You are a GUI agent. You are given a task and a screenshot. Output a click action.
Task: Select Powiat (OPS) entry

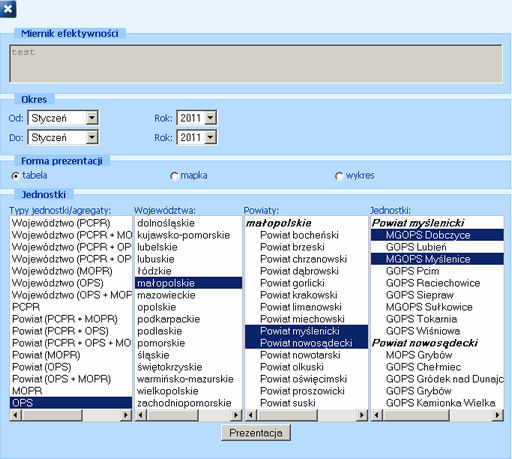point(71,367)
